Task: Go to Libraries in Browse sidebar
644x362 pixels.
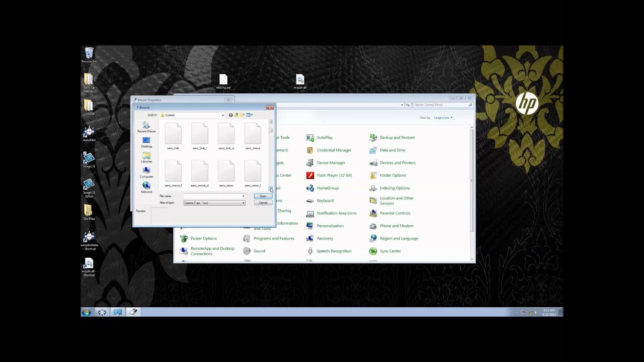Action: pos(146,157)
